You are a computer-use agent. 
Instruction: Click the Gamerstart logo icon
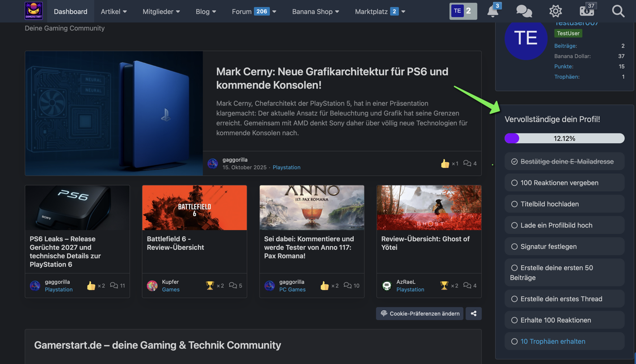click(x=34, y=11)
